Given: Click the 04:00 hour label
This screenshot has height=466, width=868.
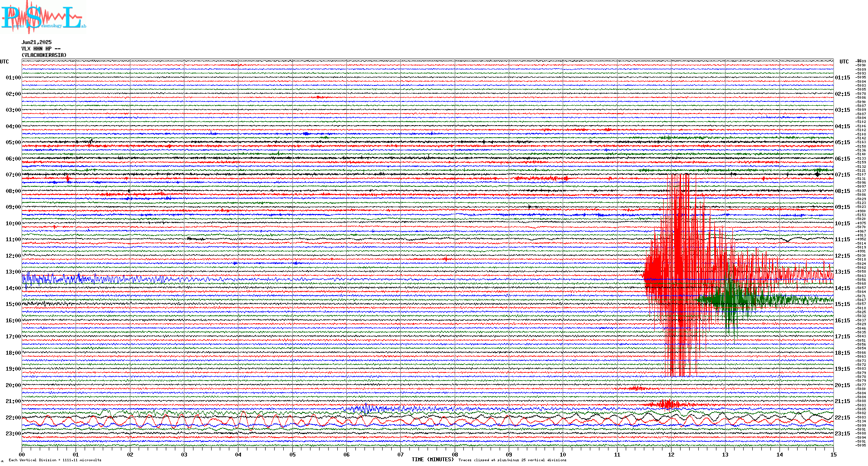Looking at the screenshot, I should pyautogui.click(x=13, y=126).
